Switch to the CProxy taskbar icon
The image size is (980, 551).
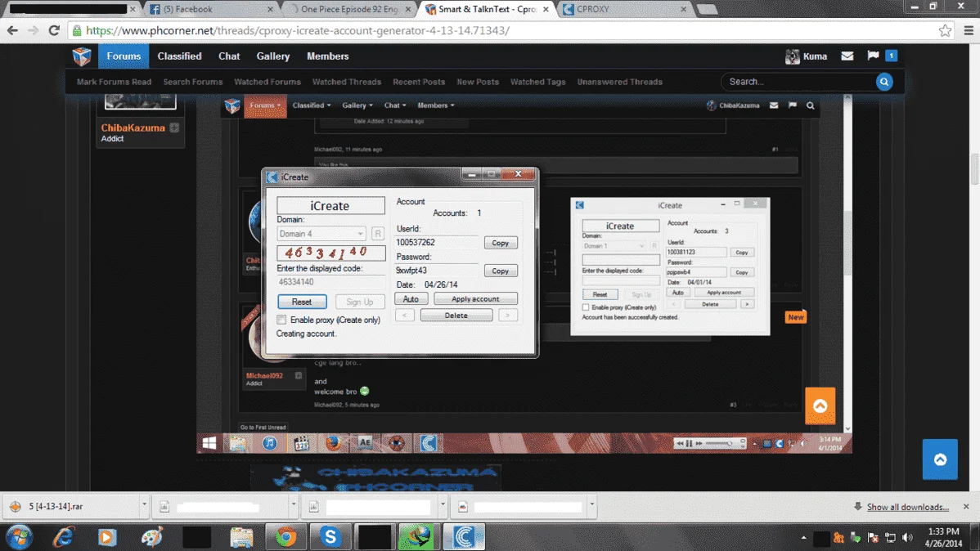pyautogui.click(x=464, y=537)
